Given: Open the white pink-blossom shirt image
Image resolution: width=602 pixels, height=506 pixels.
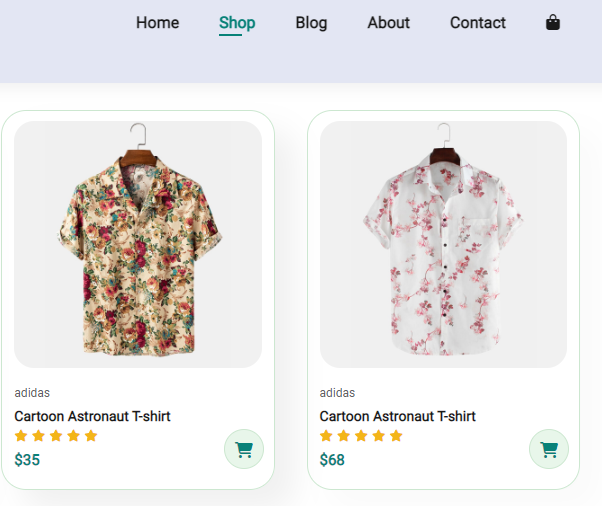Looking at the screenshot, I should [443, 244].
